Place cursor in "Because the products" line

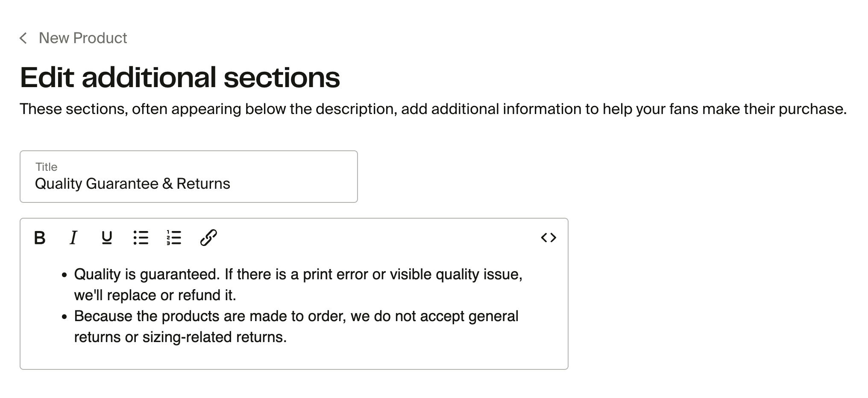296,316
